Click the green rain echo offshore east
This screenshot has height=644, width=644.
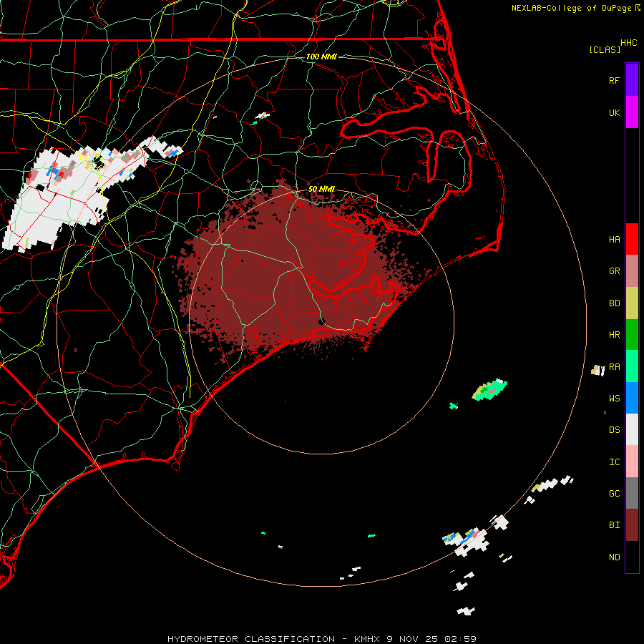[490, 390]
